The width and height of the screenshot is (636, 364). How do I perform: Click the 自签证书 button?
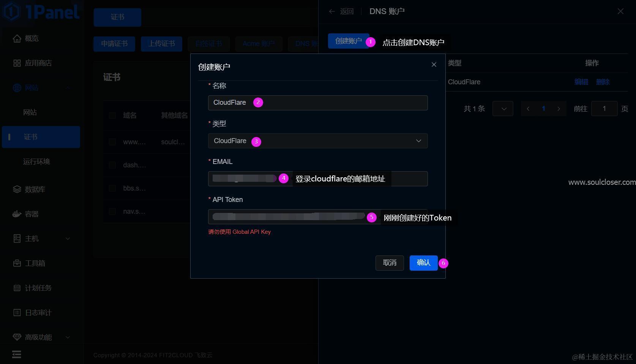click(x=208, y=44)
